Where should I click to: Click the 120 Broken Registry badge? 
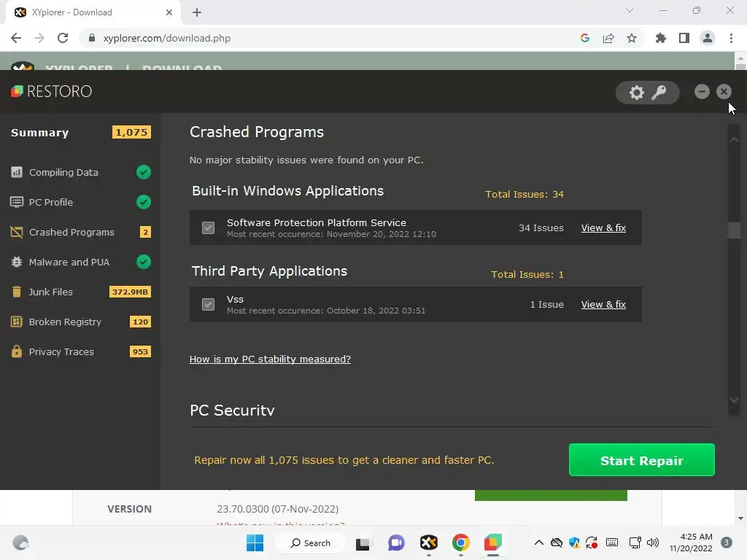140,322
